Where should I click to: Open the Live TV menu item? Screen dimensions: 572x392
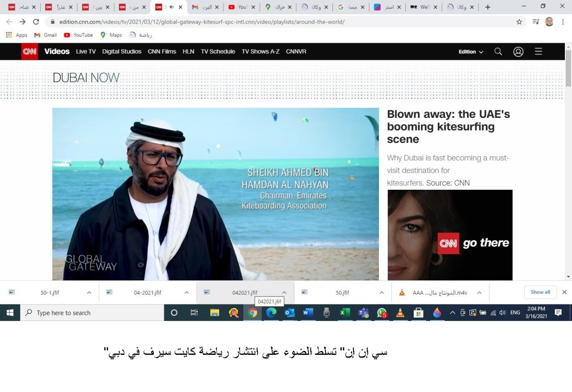86,51
